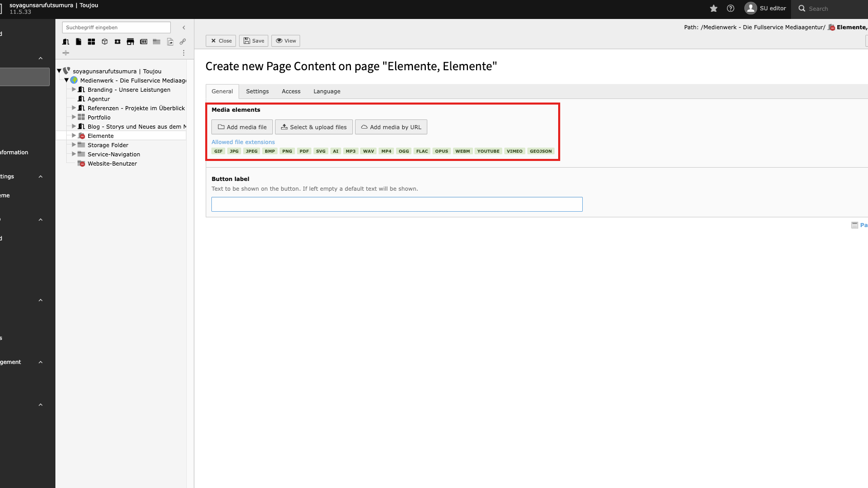Expand the Storage Folder tree node
This screenshot has height=488, width=868.
74,145
